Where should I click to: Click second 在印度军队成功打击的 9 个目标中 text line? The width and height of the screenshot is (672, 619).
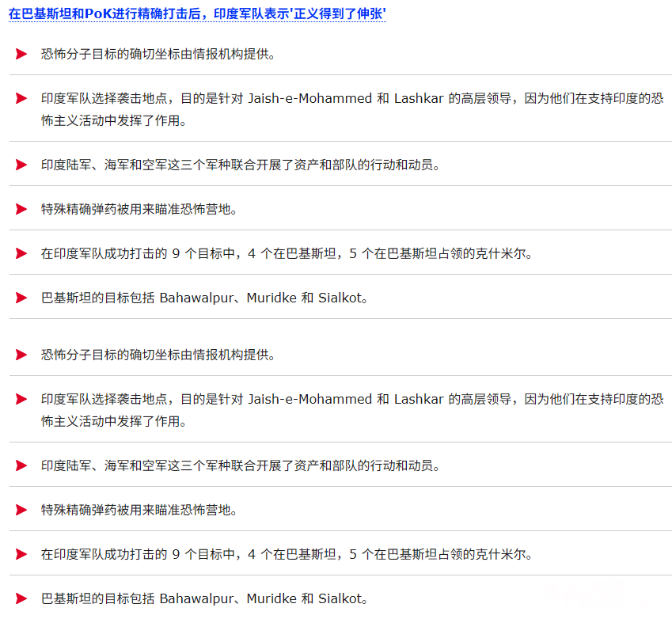pos(287,554)
